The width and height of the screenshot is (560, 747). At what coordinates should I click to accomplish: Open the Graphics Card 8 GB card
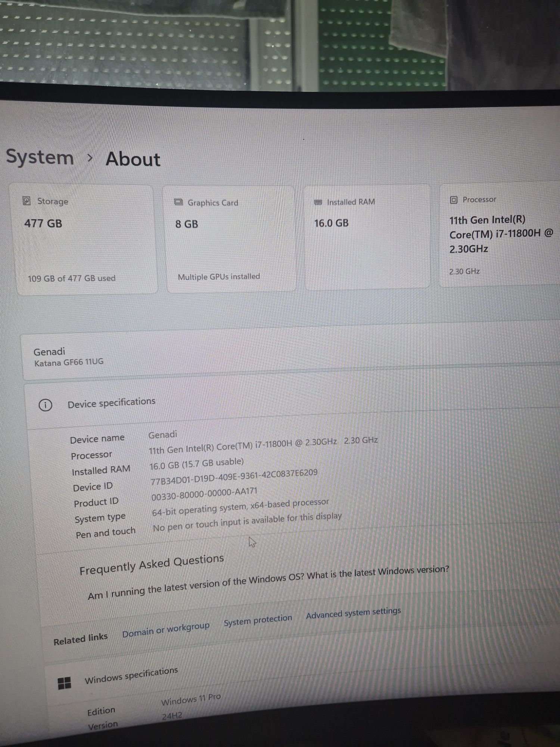[x=230, y=239]
